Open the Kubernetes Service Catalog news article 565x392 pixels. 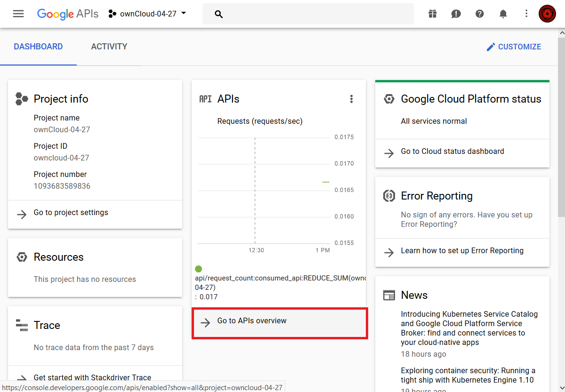469,328
